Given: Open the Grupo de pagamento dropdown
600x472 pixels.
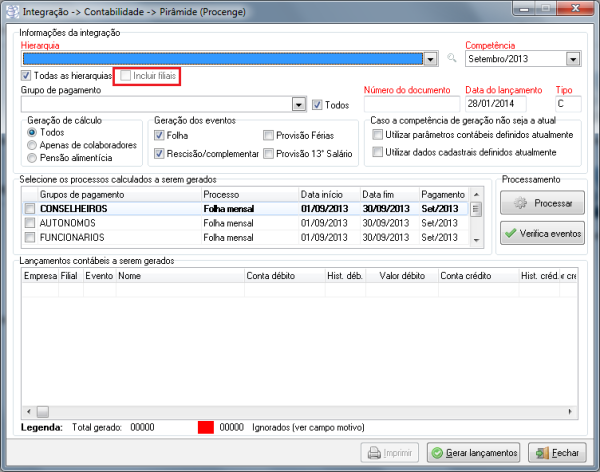Looking at the screenshot, I should (298, 104).
